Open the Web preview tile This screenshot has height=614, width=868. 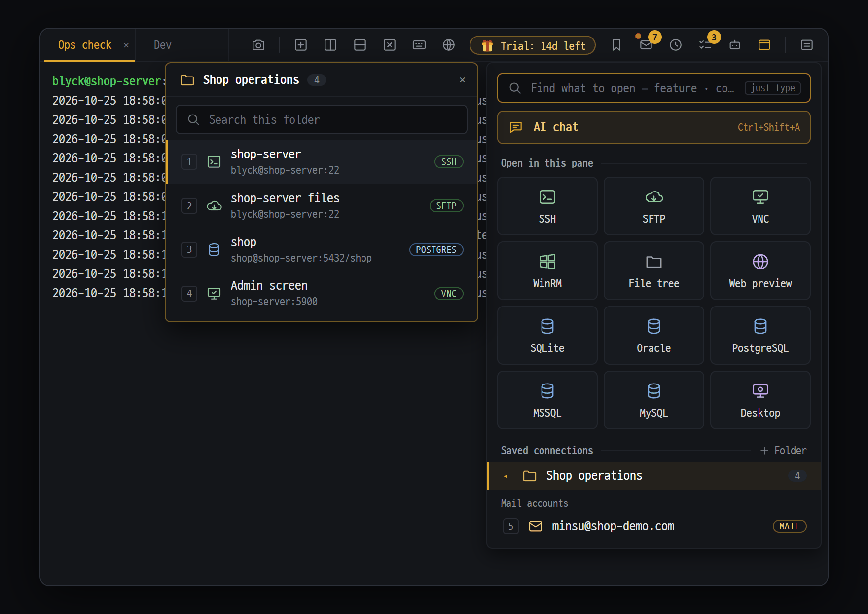[x=760, y=271]
